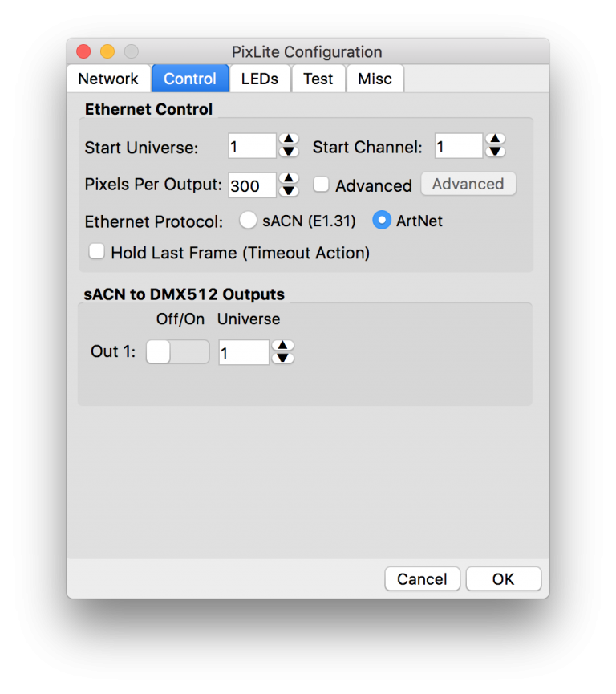This screenshot has height=694, width=616.
Task: Stay on the Control tab
Action: 189,79
